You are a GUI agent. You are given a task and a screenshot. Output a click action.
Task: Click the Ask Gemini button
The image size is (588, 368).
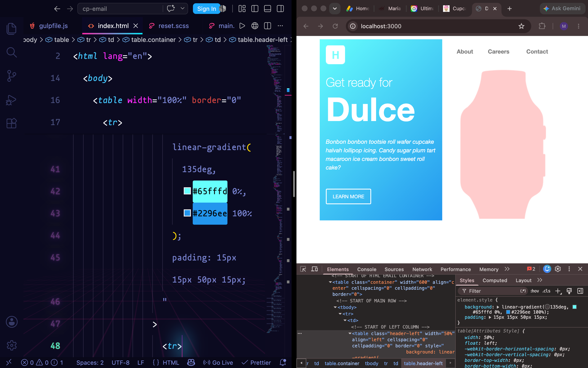click(562, 9)
